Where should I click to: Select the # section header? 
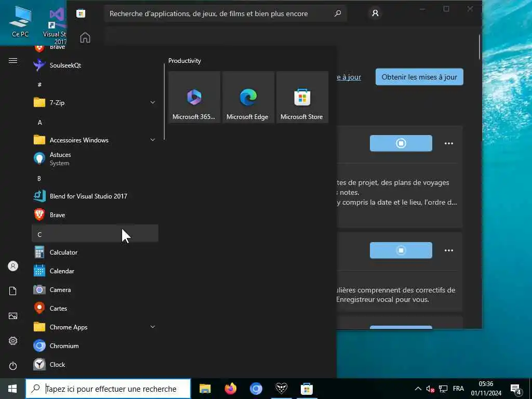point(95,85)
